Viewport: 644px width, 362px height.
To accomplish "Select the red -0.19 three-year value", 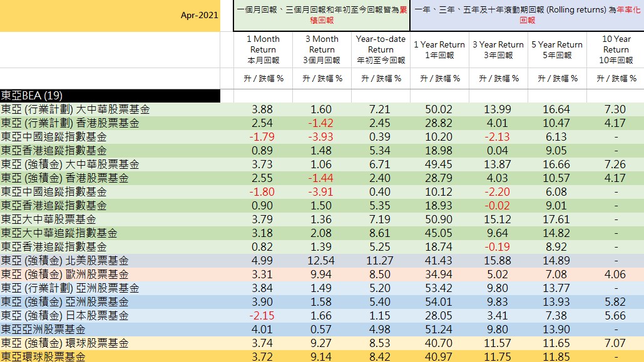I will coord(498,247).
